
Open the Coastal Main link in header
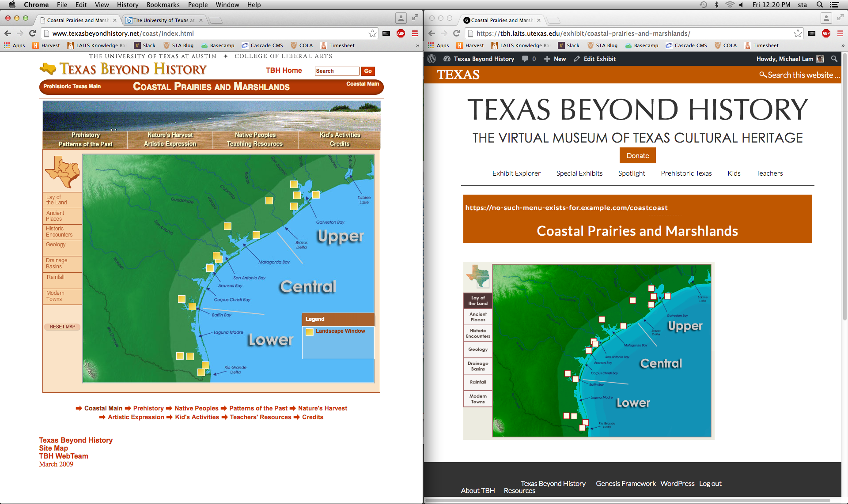(363, 84)
